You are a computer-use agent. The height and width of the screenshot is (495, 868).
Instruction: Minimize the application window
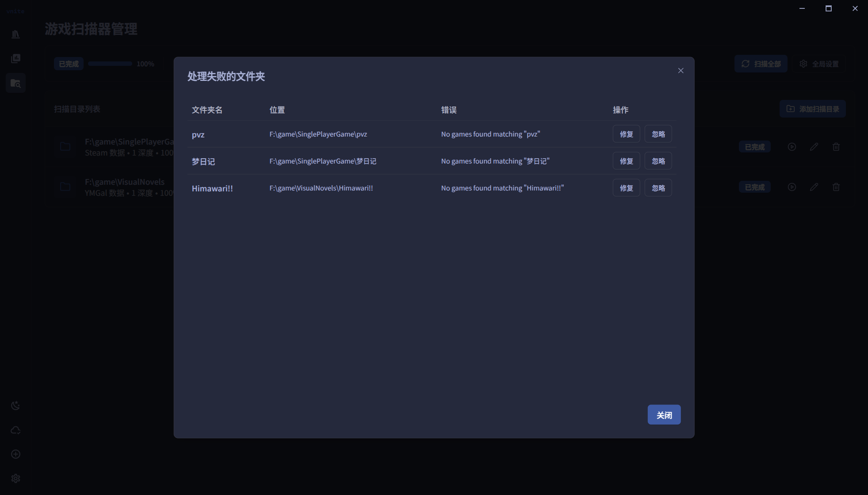click(802, 8)
